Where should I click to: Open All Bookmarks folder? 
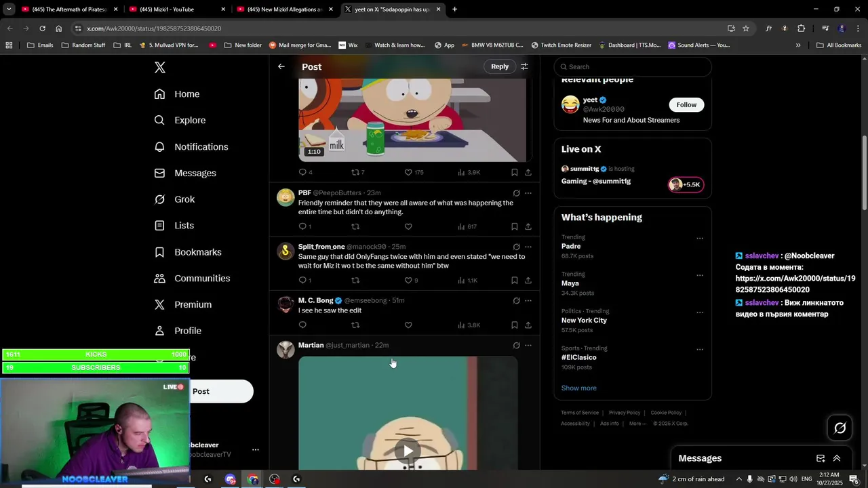[839, 45]
